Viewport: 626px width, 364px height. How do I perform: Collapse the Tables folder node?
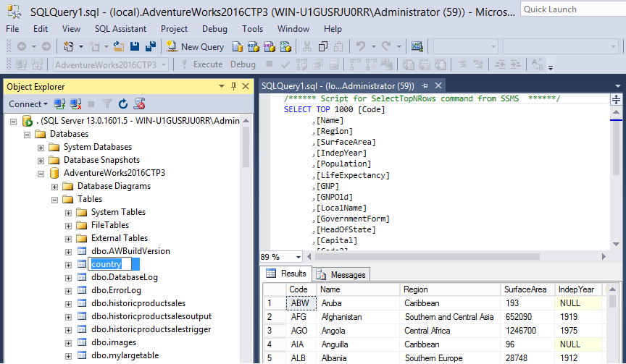[54, 199]
